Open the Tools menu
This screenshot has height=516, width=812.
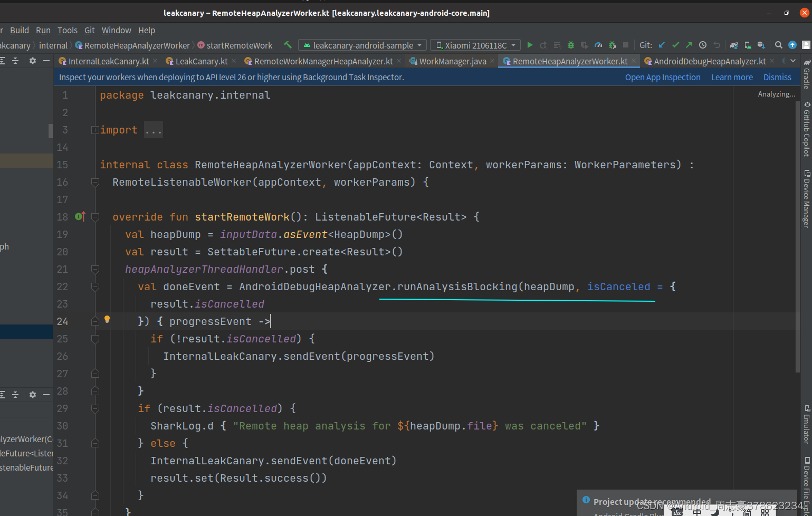click(68, 31)
